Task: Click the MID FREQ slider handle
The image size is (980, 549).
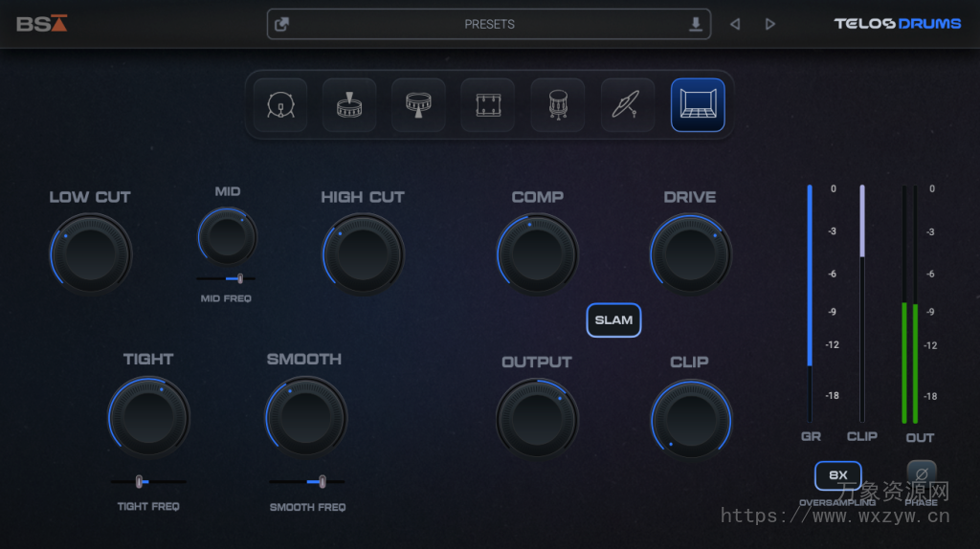Action: (240, 278)
